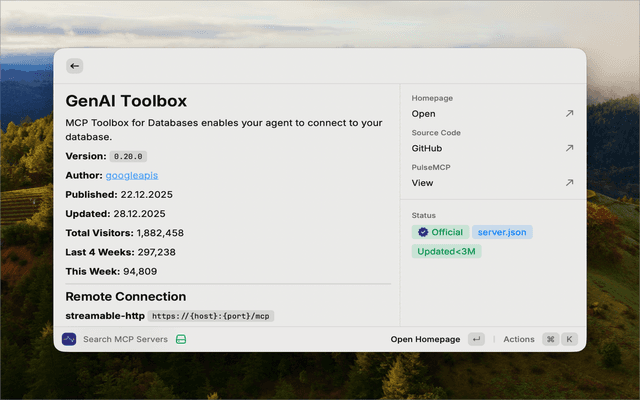
Task: Open the Homepage link
Action: click(424, 114)
